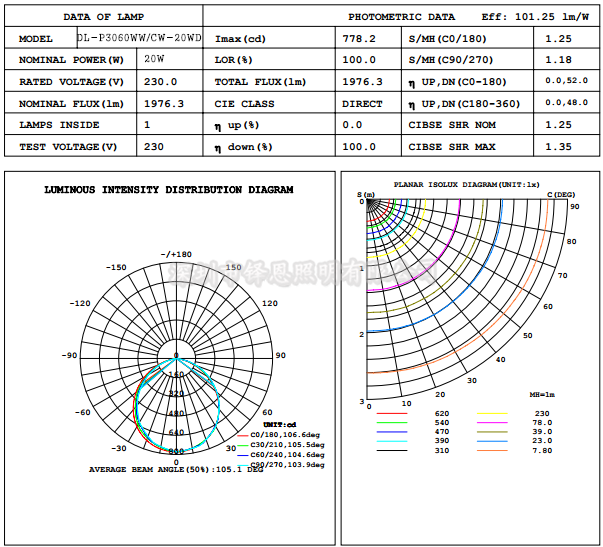Click the 'η UP,DN(C0-180)' label

click(458, 82)
